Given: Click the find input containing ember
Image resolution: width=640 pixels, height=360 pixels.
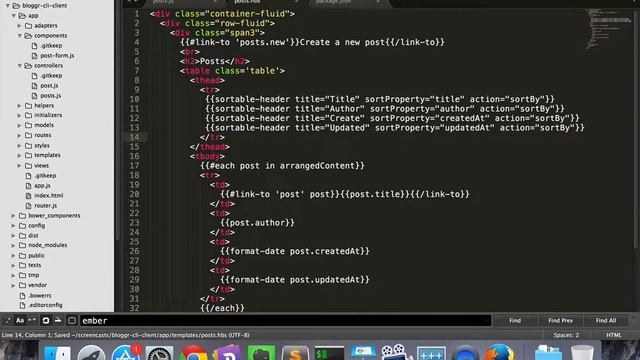Looking at the screenshot, I should (285, 321).
